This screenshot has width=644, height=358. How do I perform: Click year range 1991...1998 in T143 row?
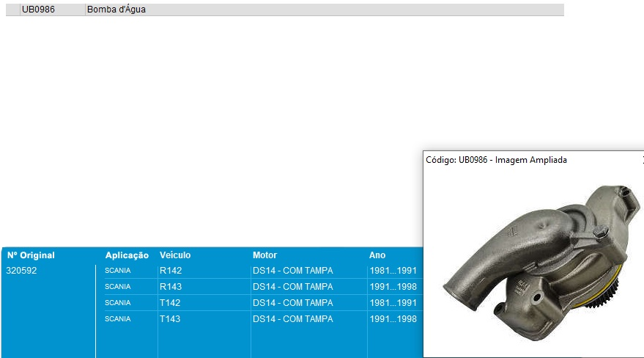tap(393, 319)
